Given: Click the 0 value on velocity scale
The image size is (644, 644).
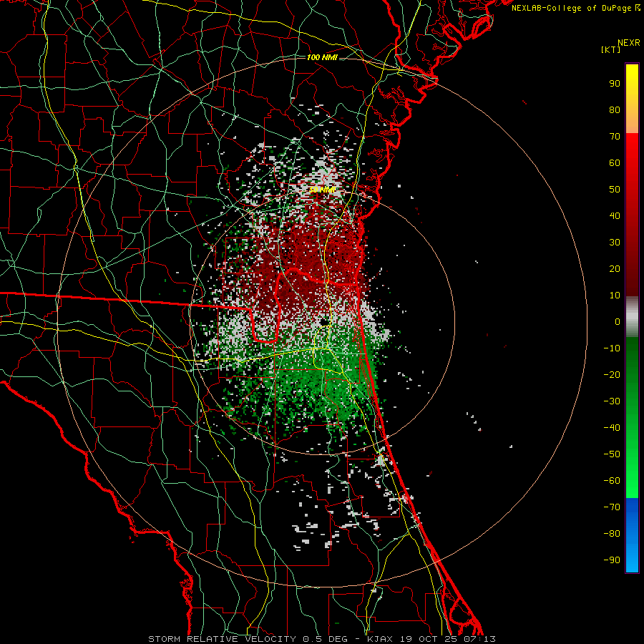Looking at the screenshot, I should [x=618, y=322].
